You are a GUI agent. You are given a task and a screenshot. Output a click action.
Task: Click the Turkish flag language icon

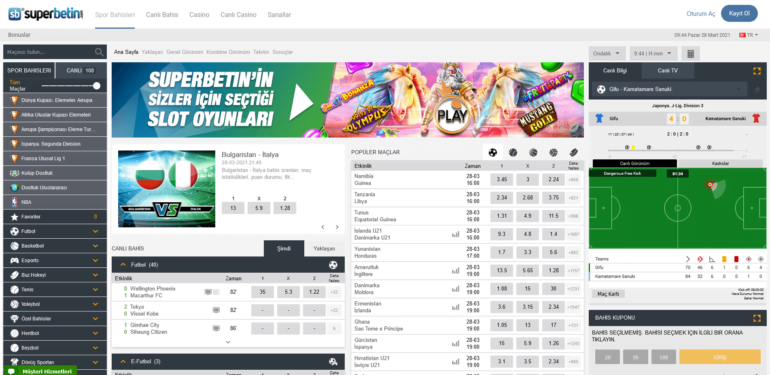coord(742,35)
